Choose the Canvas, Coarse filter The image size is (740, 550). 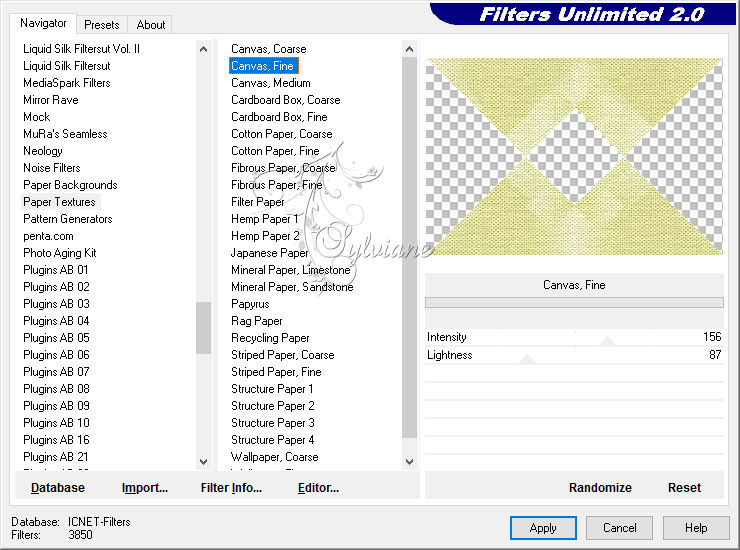(269, 49)
